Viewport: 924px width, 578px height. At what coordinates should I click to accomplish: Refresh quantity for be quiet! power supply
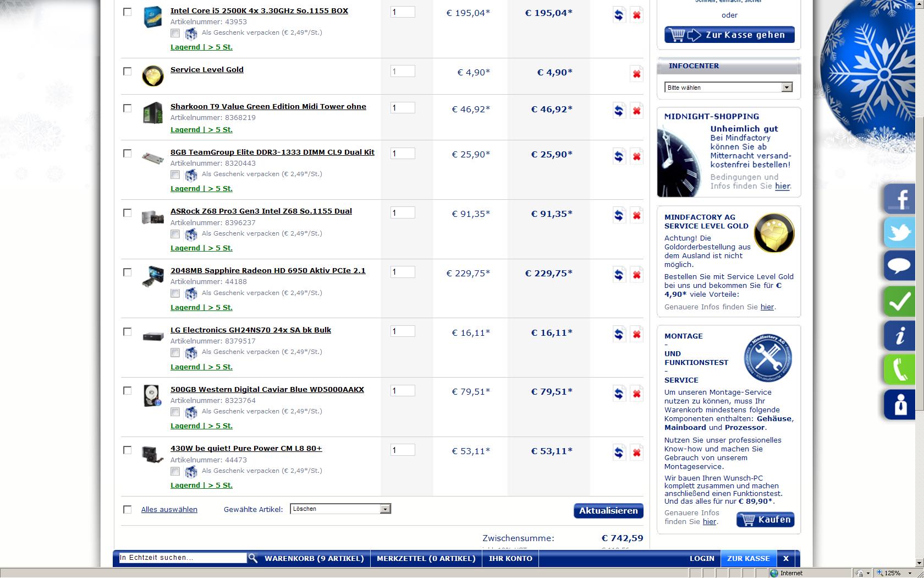point(619,452)
